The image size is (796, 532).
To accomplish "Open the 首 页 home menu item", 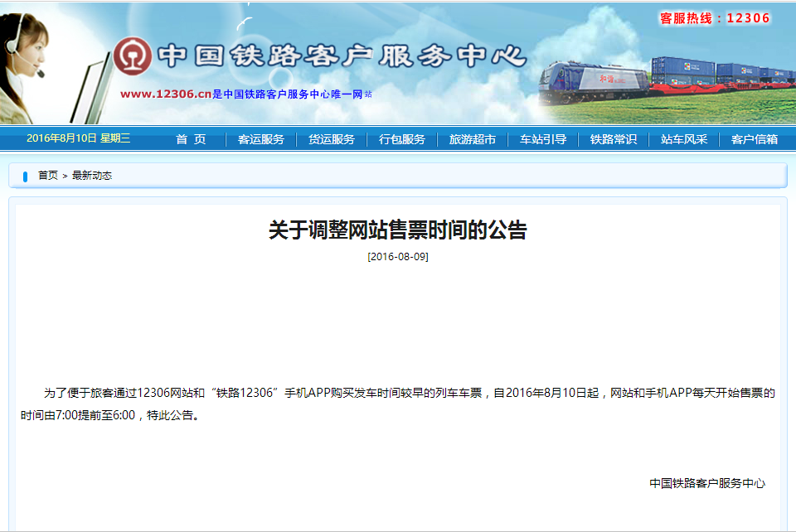I will (191, 139).
